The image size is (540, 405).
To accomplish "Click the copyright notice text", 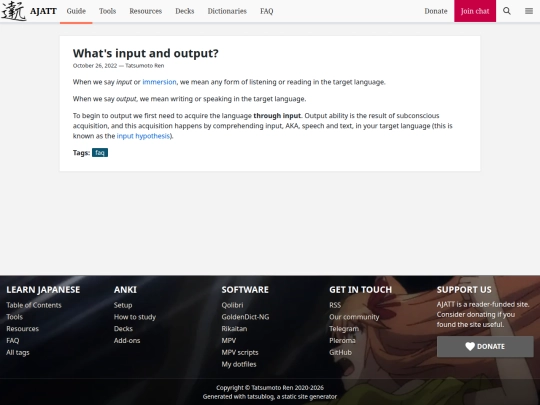I will click(x=270, y=388).
